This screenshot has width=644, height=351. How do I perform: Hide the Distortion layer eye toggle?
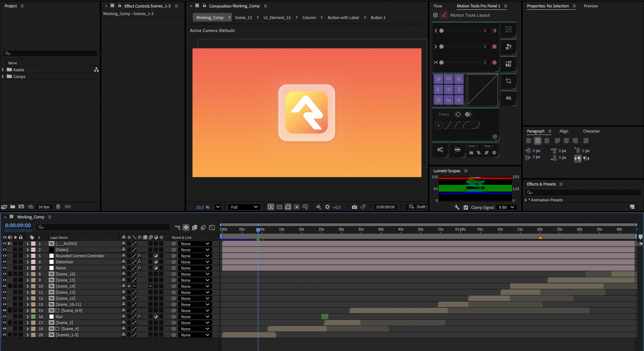click(x=4, y=262)
